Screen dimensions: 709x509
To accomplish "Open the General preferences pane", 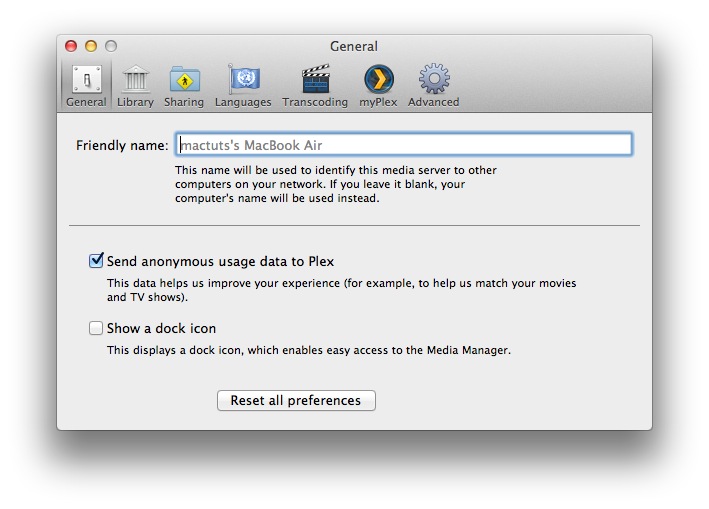I will click(86, 86).
